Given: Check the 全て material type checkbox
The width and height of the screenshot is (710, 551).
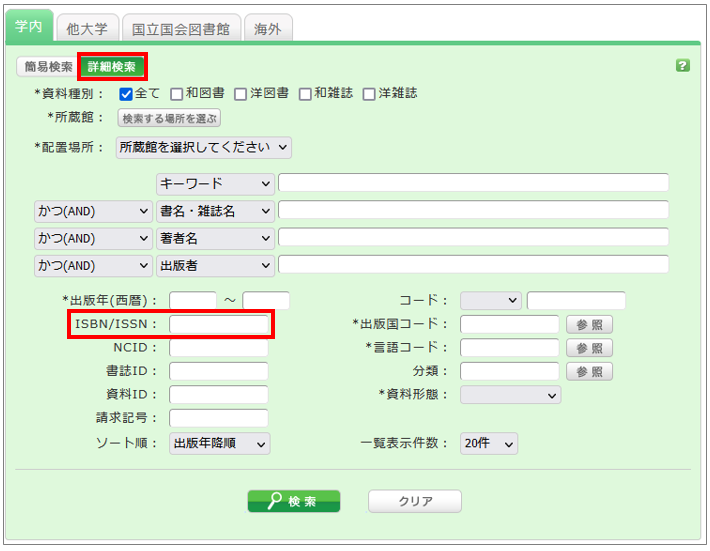Looking at the screenshot, I should (x=126, y=94).
